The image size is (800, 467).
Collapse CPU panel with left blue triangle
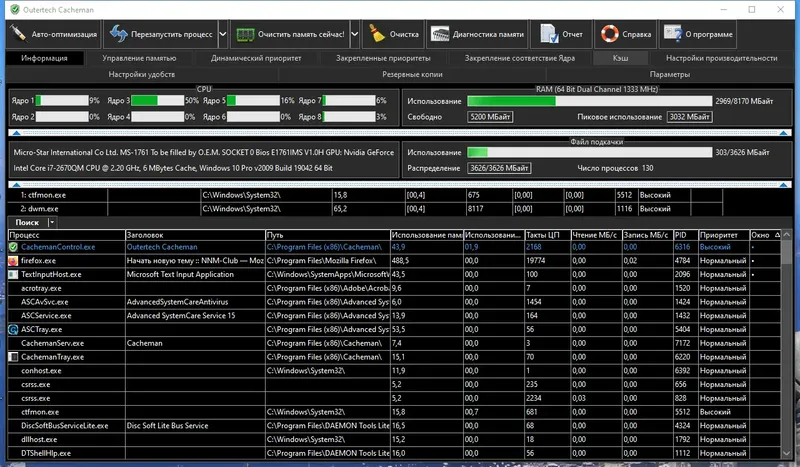(16, 133)
